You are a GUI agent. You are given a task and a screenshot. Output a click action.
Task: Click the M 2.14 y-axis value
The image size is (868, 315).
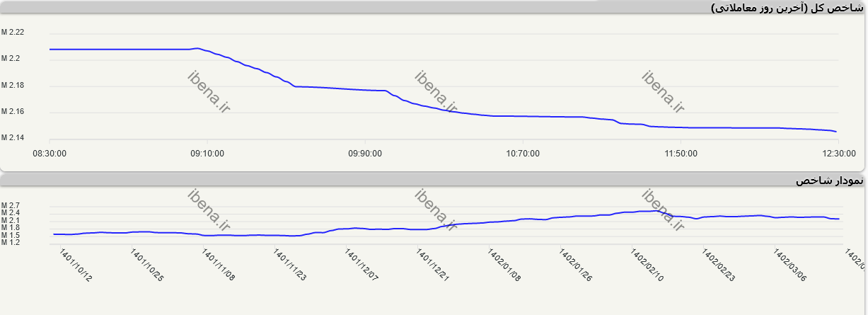click(x=13, y=137)
